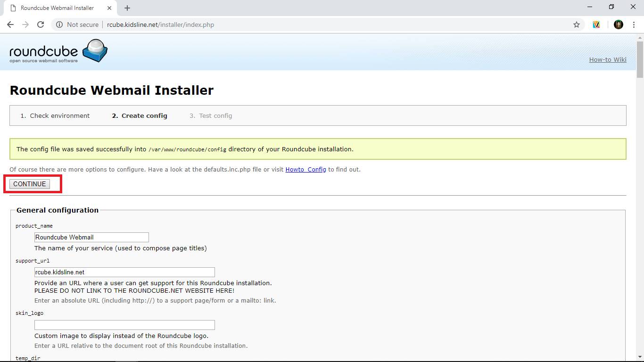Click the page's vertical scrollbar thumb
The height and width of the screenshot is (362, 644).
click(640, 59)
